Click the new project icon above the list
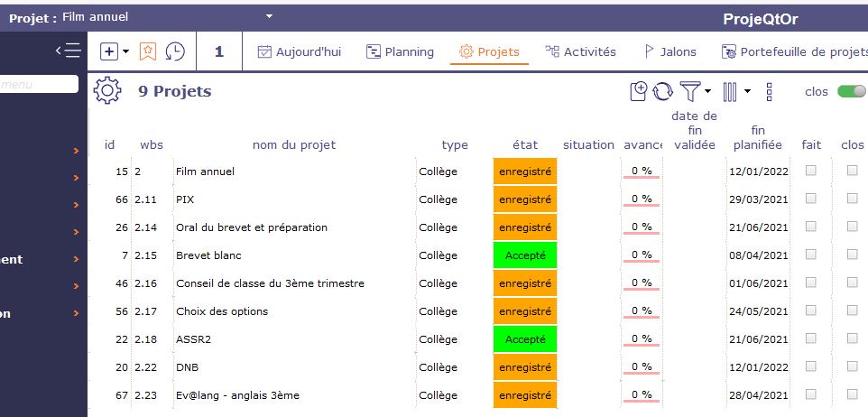Screen dimensions: 868x417 [638, 91]
